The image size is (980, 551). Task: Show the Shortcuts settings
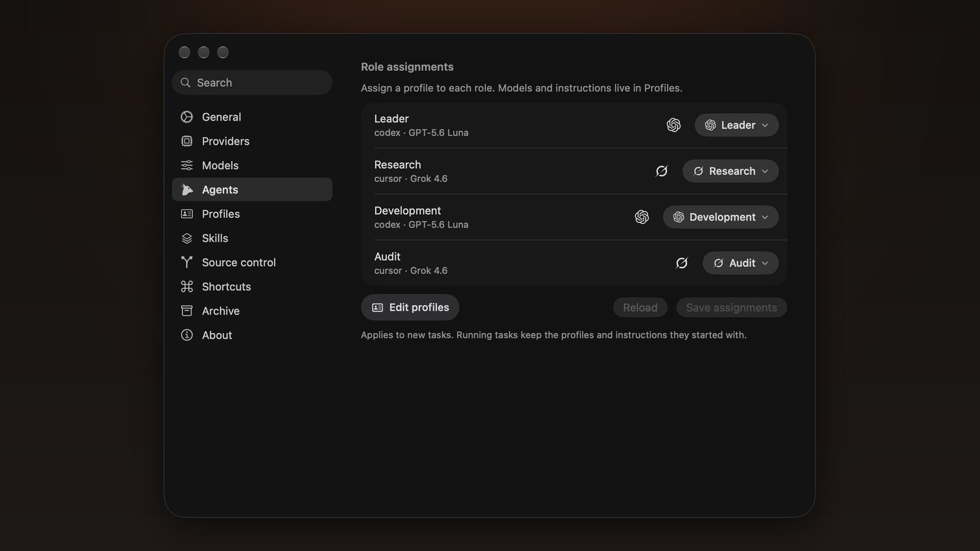tap(252, 287)
